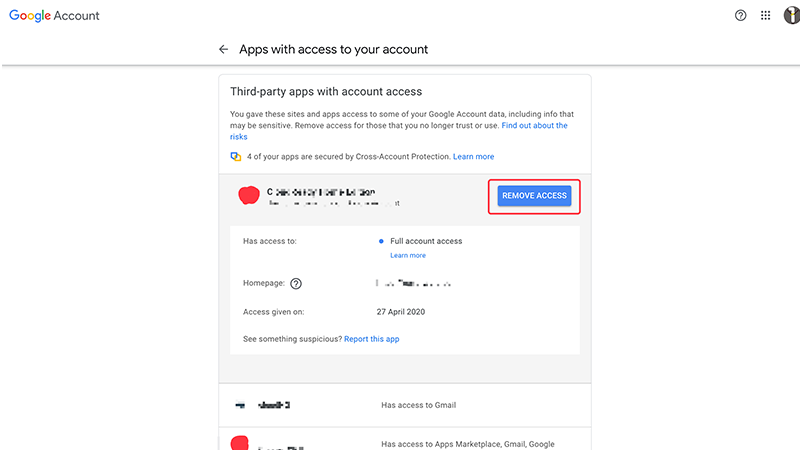Click the 'Has access to Gmail' text
The image size is (800, 450).
point(418,405)
